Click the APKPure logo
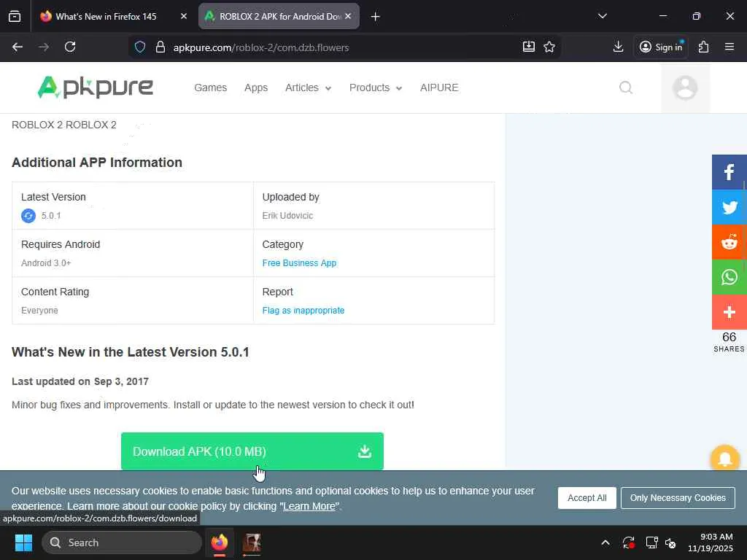Screen dimensions: 747x560 (96, 87)
